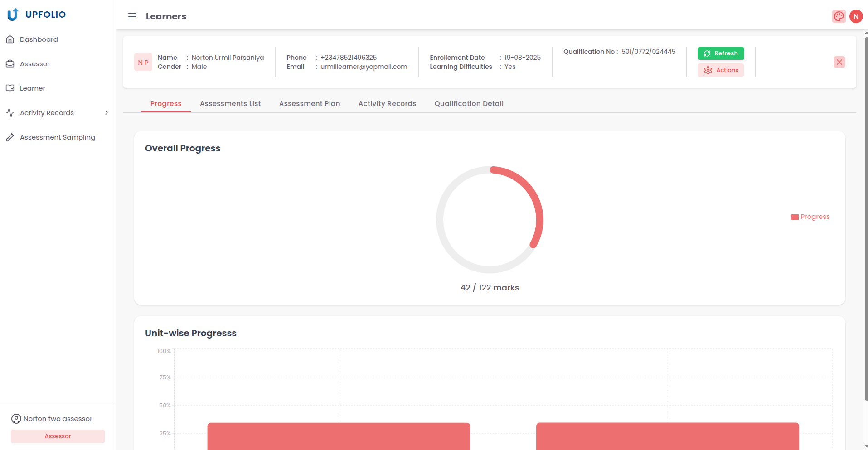Close the learner detail card with the X
This screenshot has height=450, width=868.
pos(839,62)
